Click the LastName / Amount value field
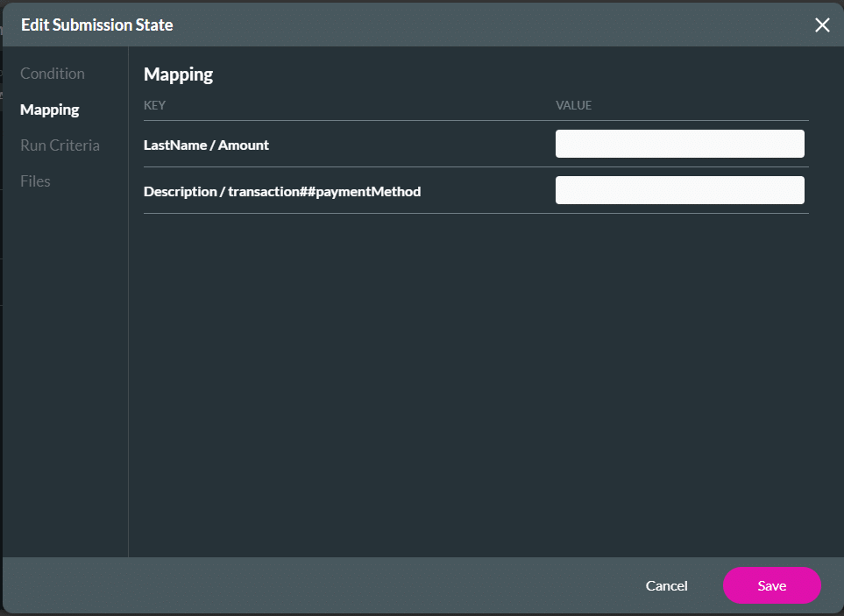This screenshot has width=844, height=616. pyautogui.click(x=679, y=144)
